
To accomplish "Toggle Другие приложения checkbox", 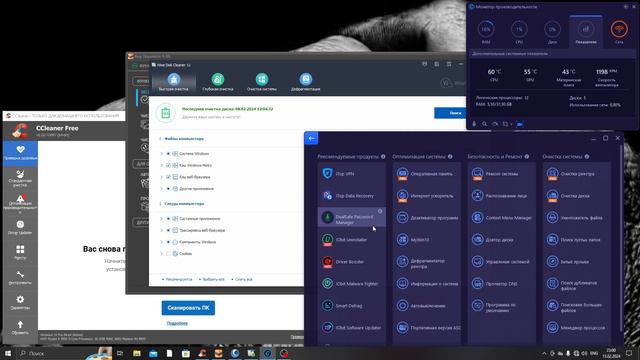I will click(x=168, y=189).
